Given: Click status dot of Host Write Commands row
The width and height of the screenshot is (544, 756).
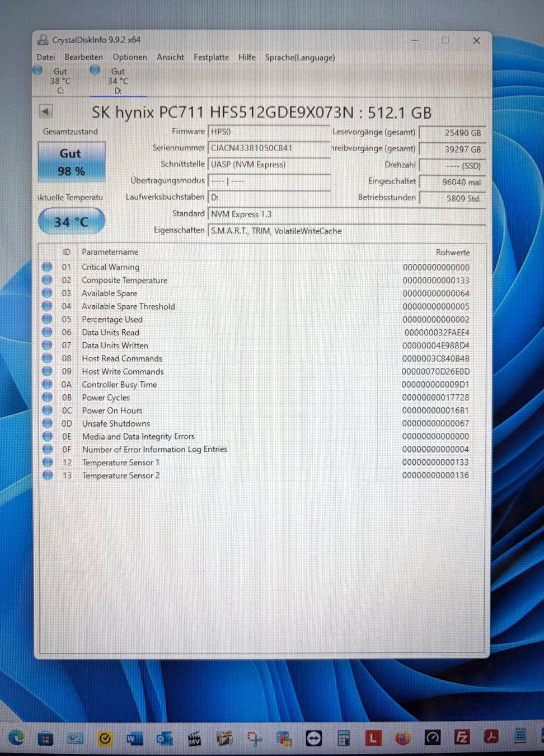Looking at the screenshot, I should click(x=48, y=371).
